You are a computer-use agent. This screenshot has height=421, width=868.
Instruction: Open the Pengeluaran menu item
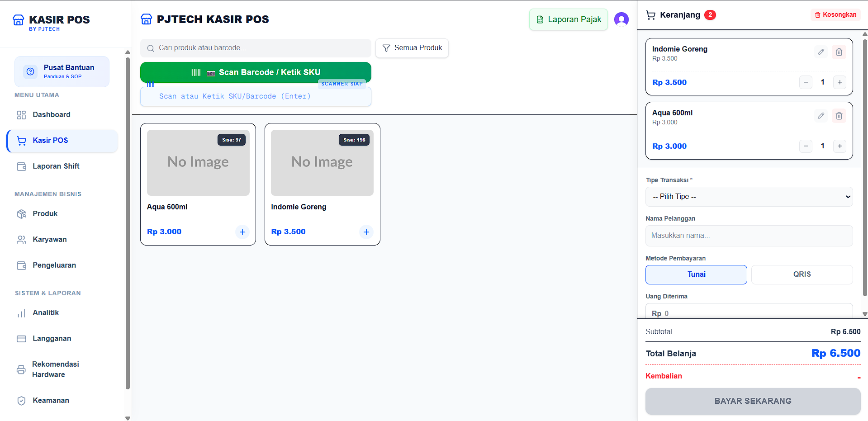tap(62, 265)
